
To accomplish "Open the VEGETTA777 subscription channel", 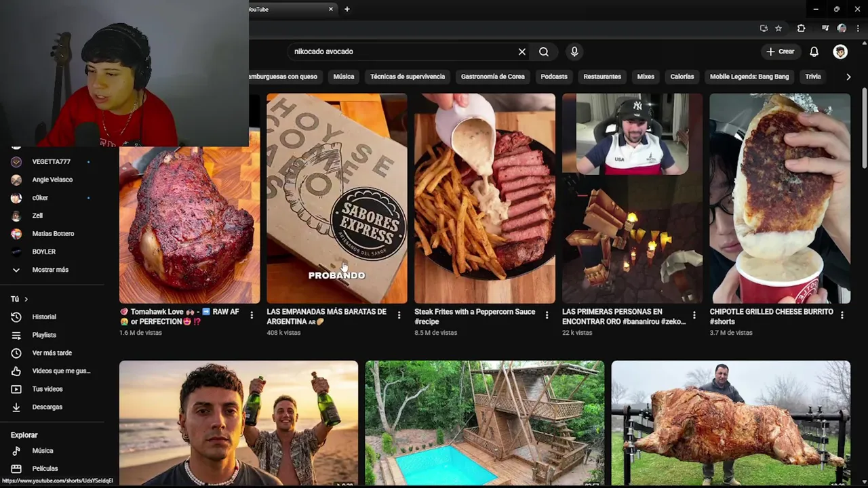I will 51,162.
